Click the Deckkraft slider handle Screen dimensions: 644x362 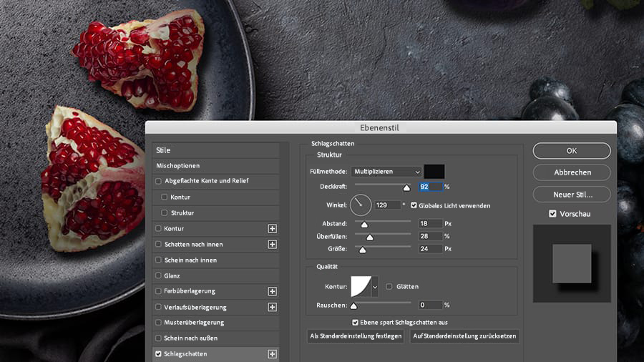click(406, 188)
